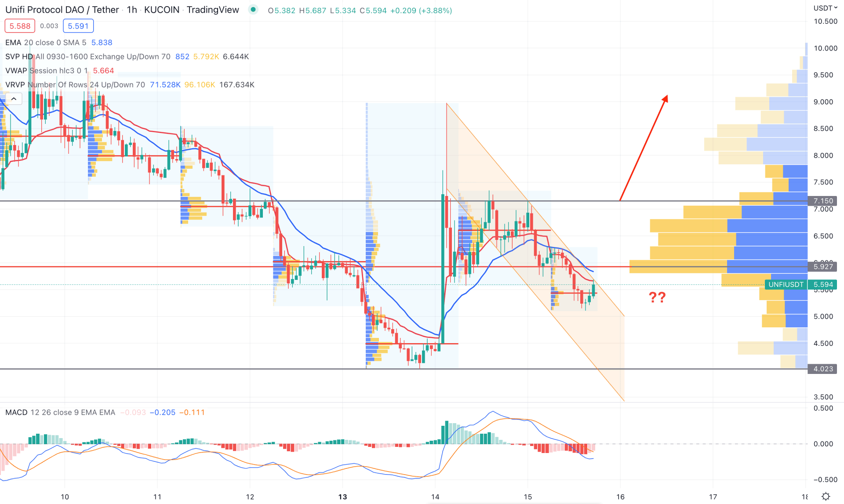Click date label 15 on time axis
The image size is (844, 504).
click(527, 497)
